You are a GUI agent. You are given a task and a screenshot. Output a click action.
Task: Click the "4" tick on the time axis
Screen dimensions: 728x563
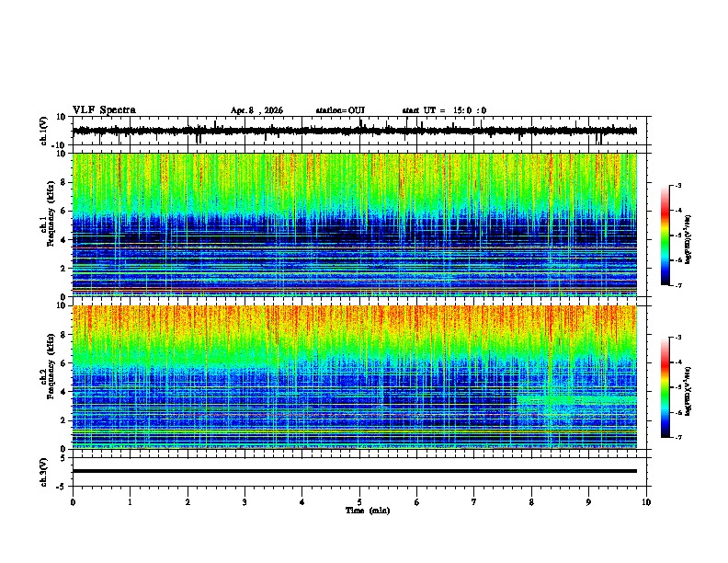point(302,502)
